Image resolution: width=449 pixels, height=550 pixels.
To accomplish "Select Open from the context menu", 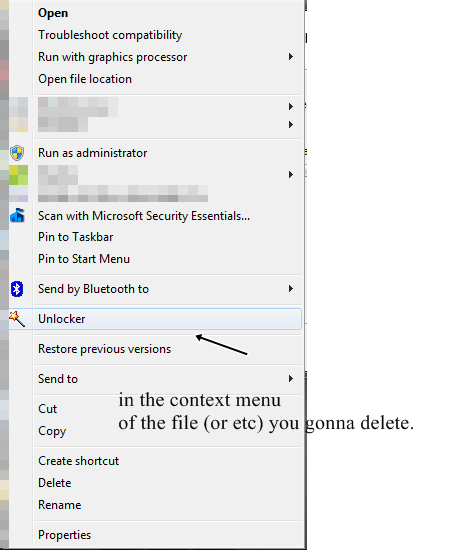I will click(x=53, y=13).
